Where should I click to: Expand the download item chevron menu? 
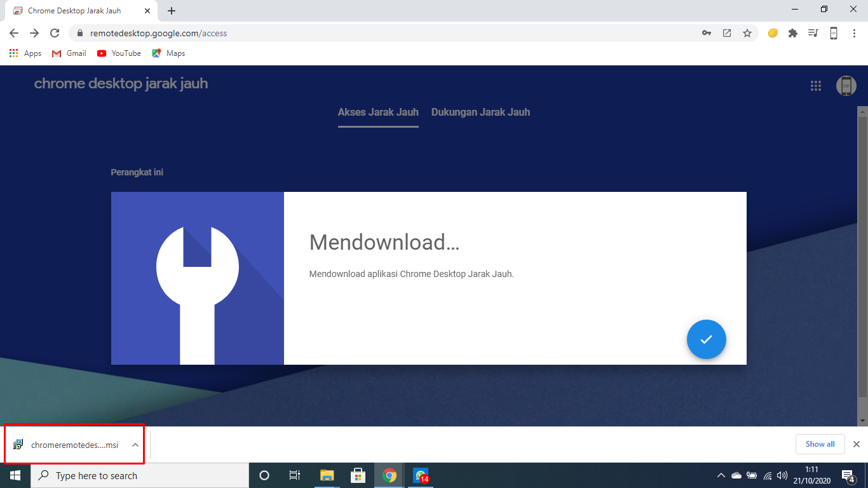pyautogui.click(x=135, y=445)
